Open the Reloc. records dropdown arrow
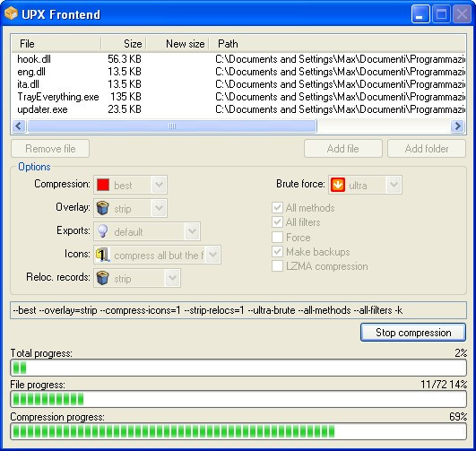This screenshot has width=476, height=451. pyautogui.click(x=173, y=278)
